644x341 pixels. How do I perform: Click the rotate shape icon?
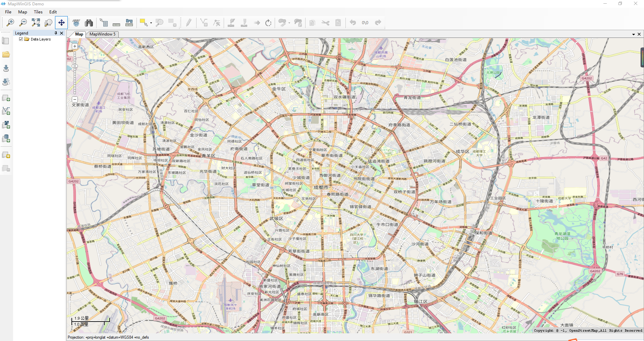pos(268,23)
